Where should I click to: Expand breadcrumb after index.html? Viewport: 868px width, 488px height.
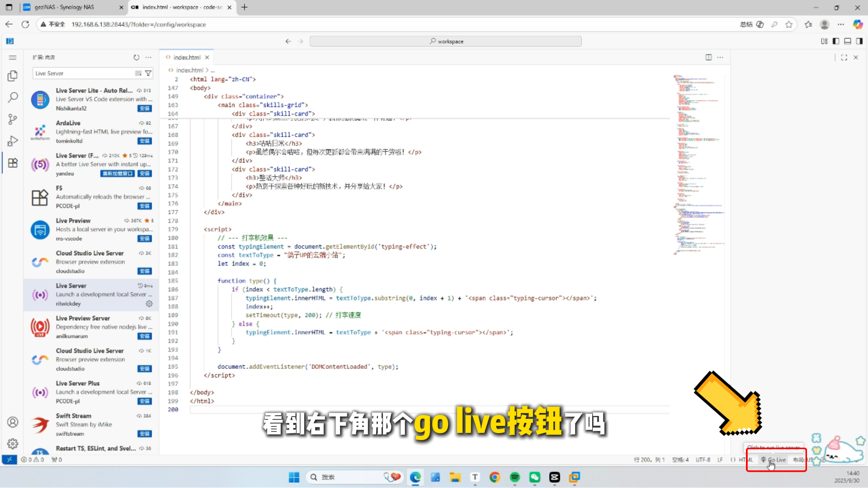tap(212, 70)
